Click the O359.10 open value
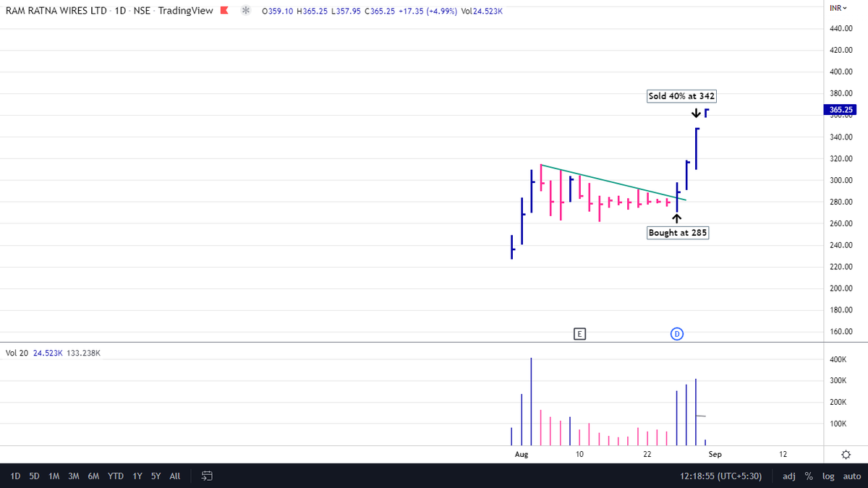Viewport: 868px width, 488px height. tap(278, 10)
